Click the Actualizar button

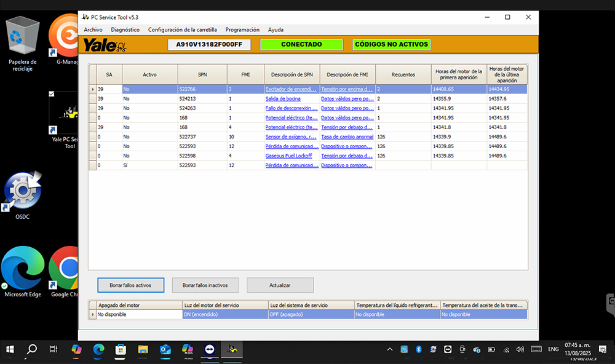[x=280, y=285]
